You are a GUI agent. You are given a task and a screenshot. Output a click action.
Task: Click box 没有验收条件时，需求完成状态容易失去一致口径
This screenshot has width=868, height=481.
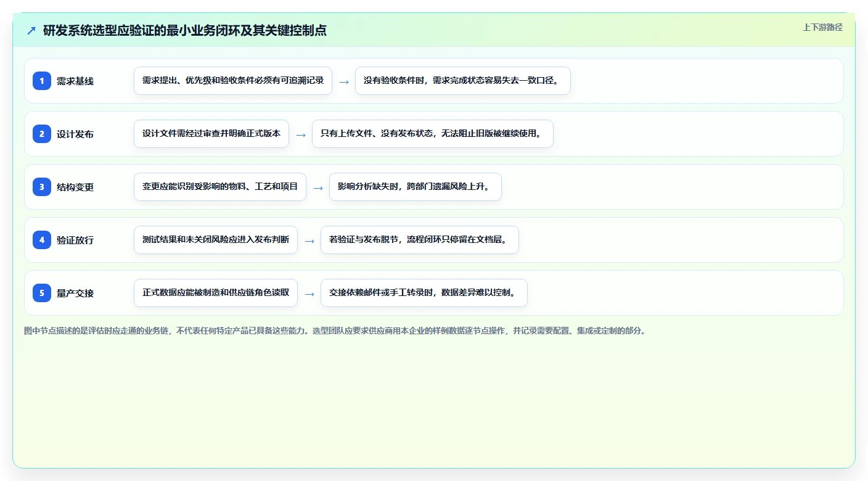click(463, 81)
